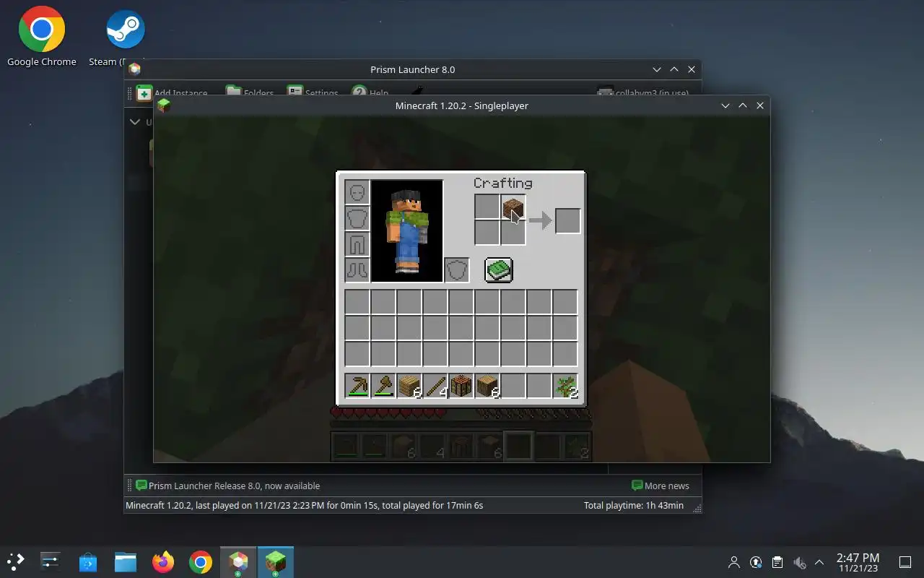The height and width of the screenshot is (578, 924).
Task: Open the green recipe book
Action: [498, 270]
